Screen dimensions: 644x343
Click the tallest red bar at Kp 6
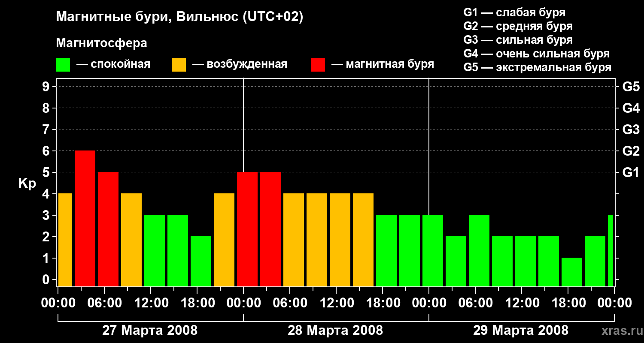[85, 218]
